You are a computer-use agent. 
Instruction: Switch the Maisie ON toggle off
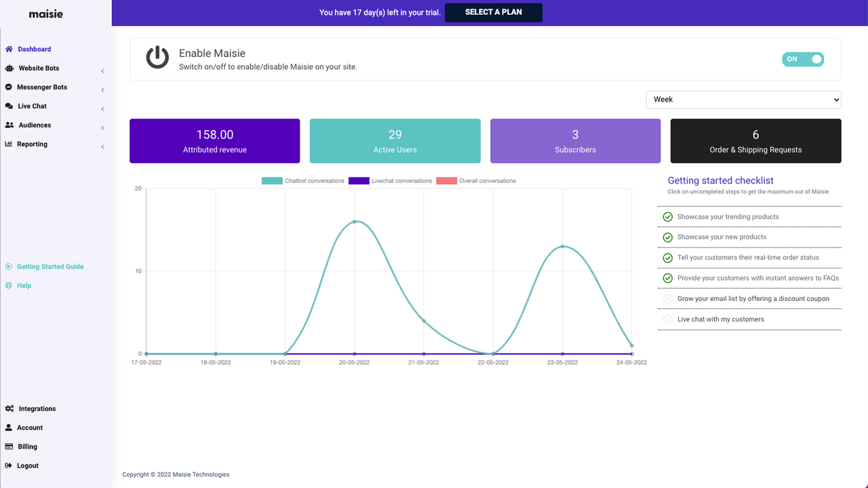coord(803,59)
